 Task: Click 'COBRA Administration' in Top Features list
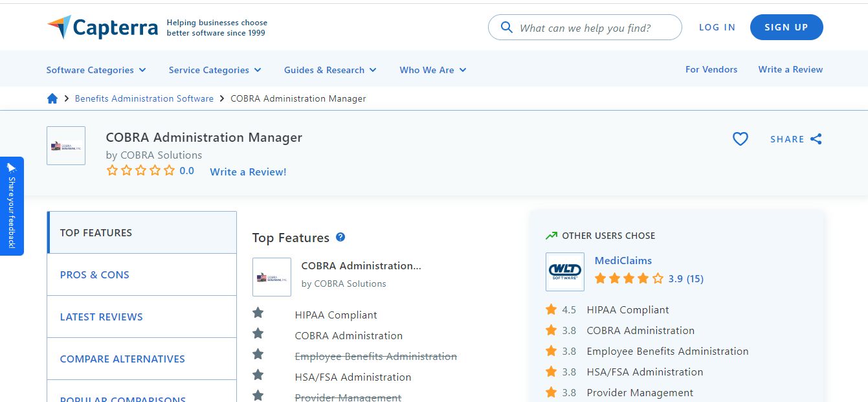(x=349, y=335)
